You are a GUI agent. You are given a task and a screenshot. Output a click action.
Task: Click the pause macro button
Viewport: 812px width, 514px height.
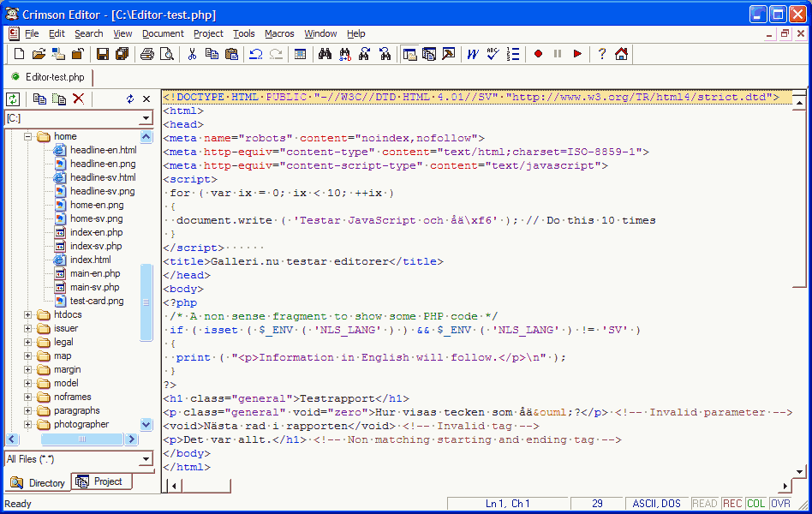558,54
